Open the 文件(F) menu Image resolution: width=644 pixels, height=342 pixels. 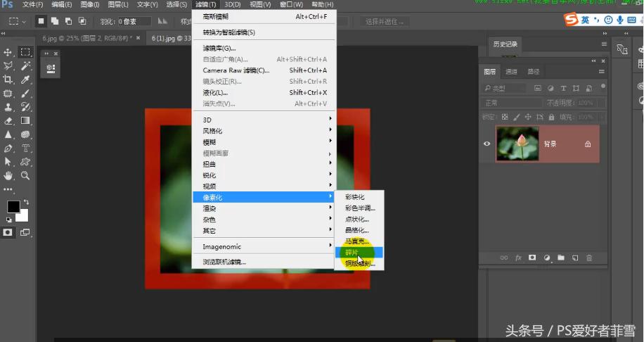coord(33,4)
